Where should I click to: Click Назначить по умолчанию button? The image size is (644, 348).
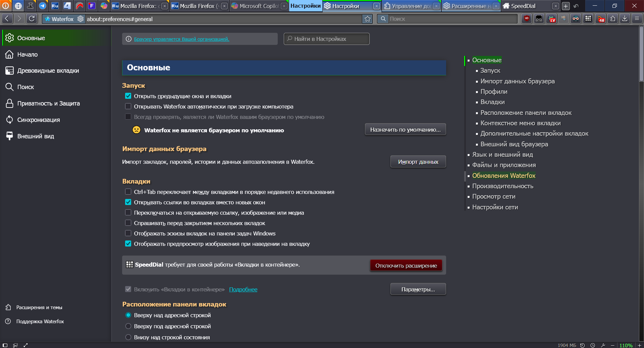coord(406,130)
